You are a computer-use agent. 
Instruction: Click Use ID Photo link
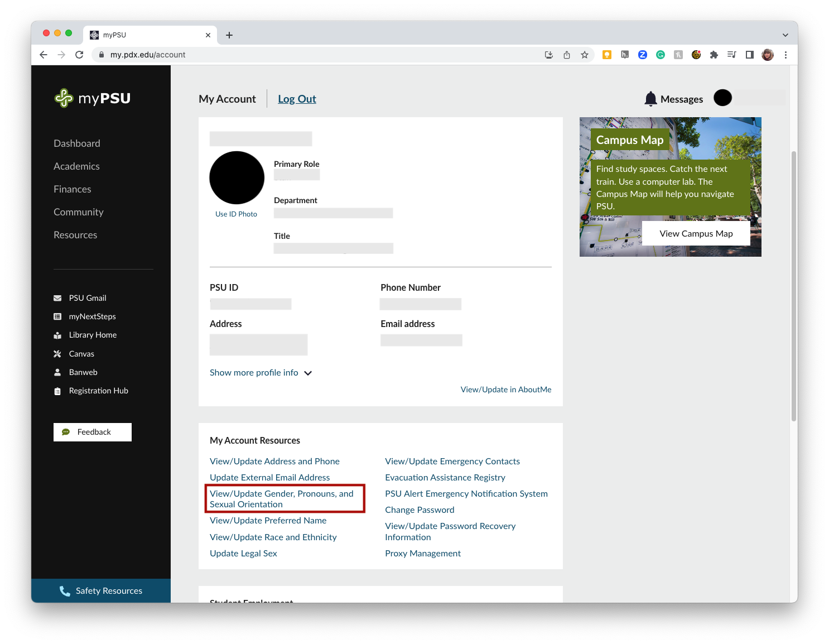coord(236,214)
